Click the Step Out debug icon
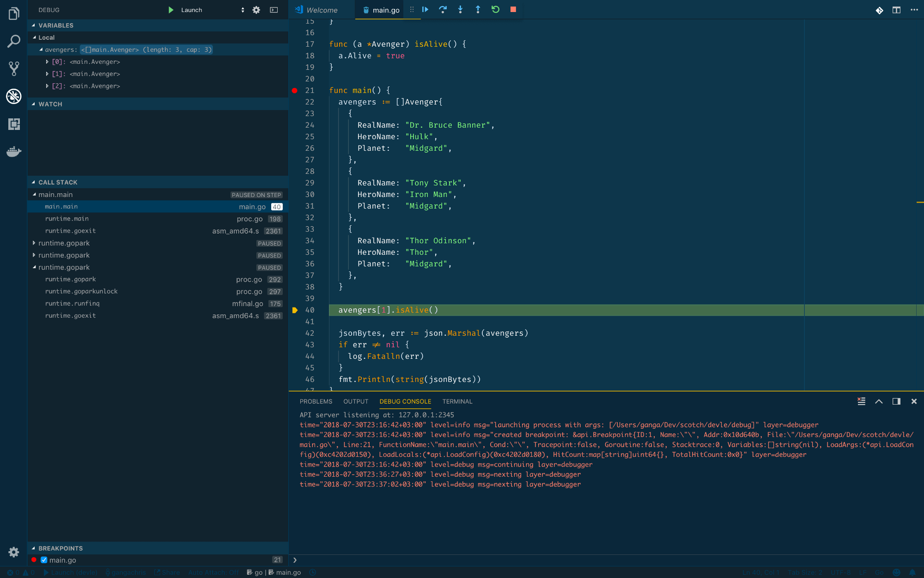 (478, 9)
